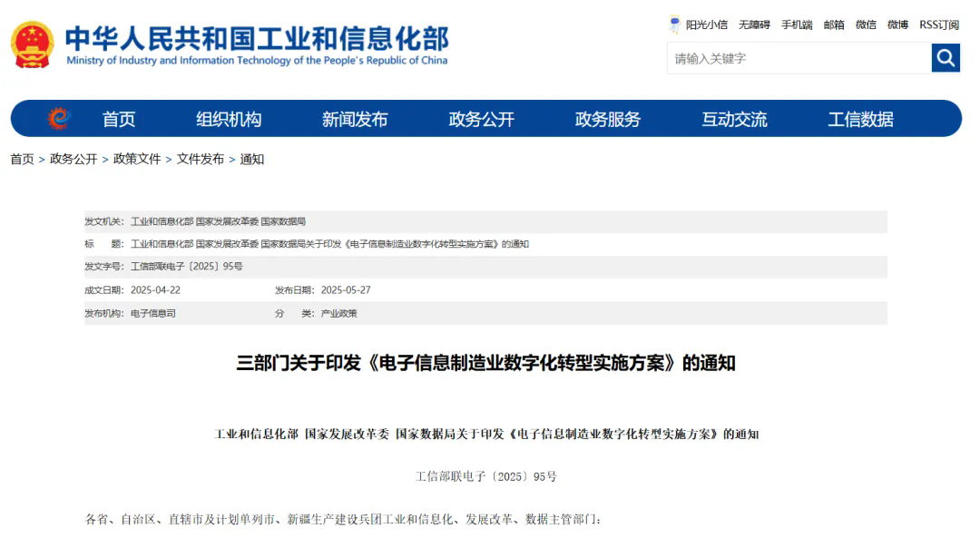Screen dimensions: 980x538
Task: Navigate to 互动交流 section
Action: click(x=734, y=119)
